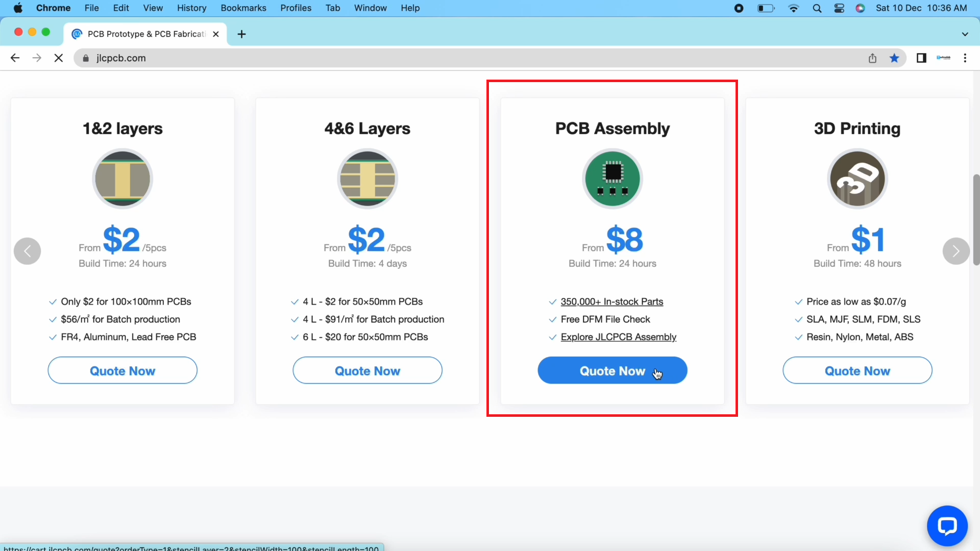This screenshot has width=980, height=551.
Task: Click the 4&6 Layers card title
Action: tap(367, 129)
